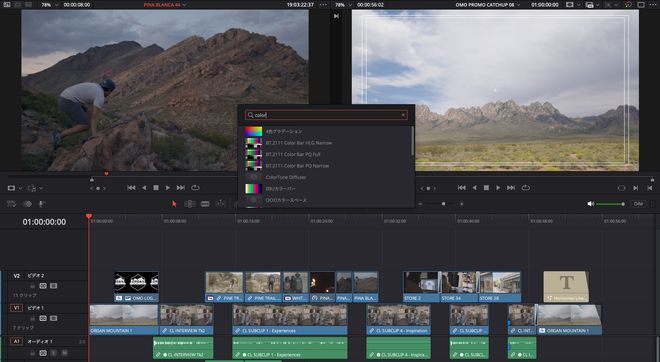This screenshot has width=660, height=362.
Task: Select EBUカラーバー result
Action: coord(326,189)
